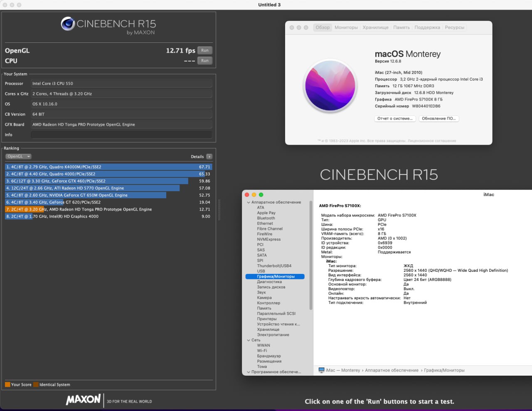Close the System Information window
The height and width of the screenshot is (411, 532).
247,195
